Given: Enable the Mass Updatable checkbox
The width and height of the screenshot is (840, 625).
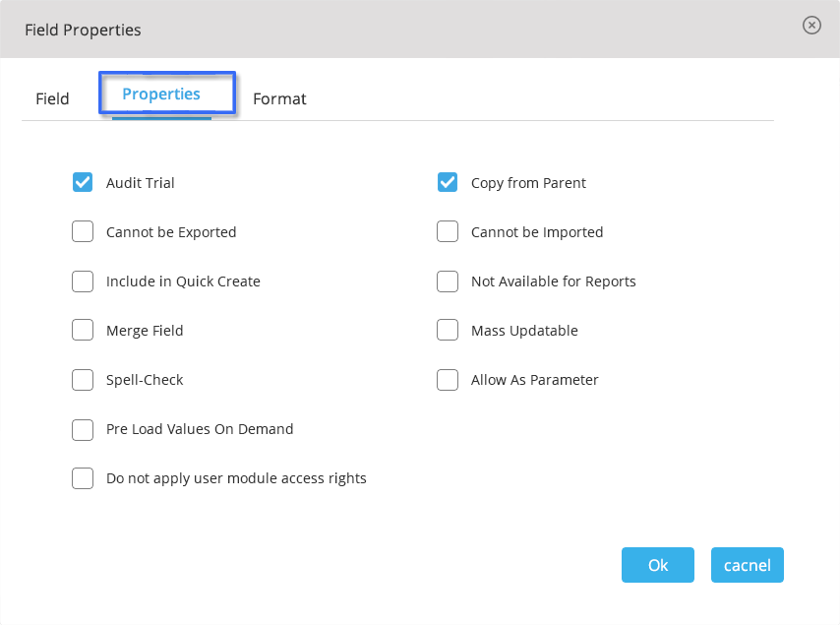Looking at the screenshot, I should [x=448, y=330].
